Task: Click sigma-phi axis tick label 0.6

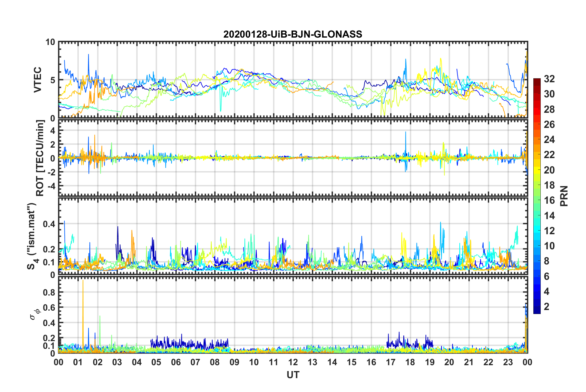Action: point(49,308)
